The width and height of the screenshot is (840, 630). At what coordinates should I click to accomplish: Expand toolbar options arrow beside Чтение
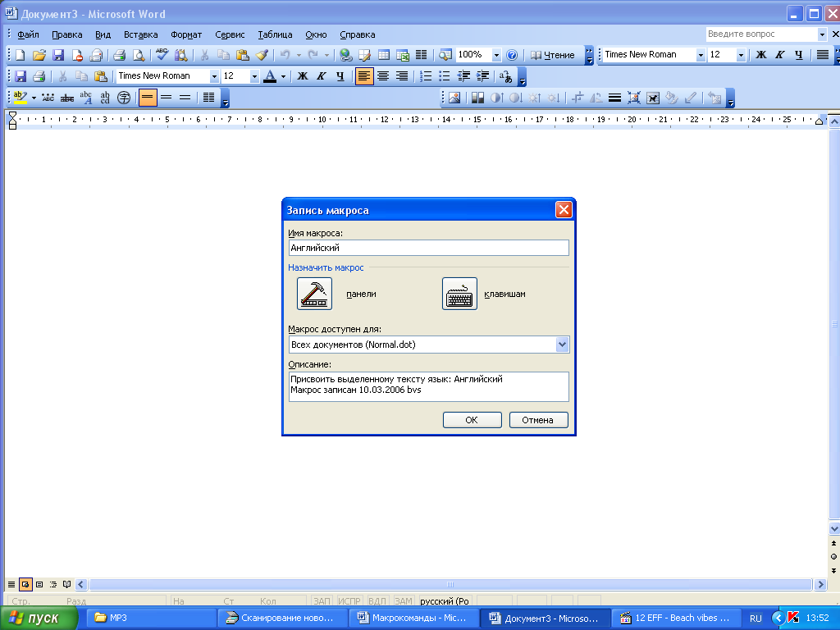click(x=589, y=55)
